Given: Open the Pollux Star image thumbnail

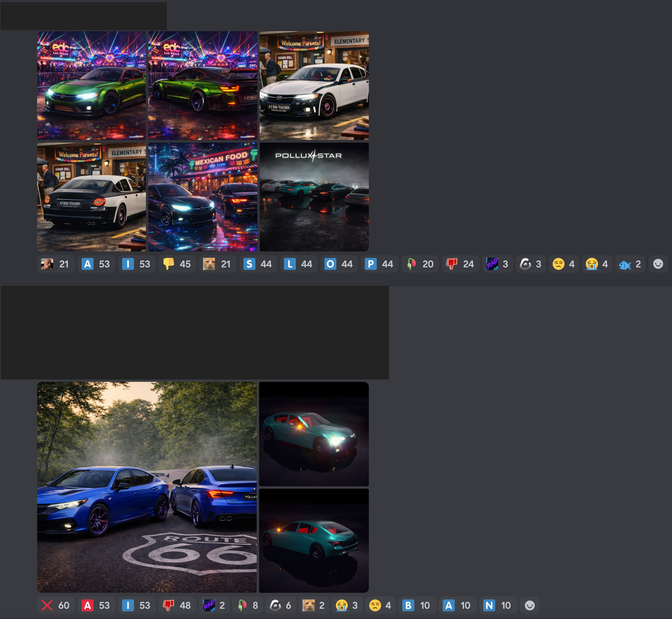Looking at the screenshot, I should coord(314,197).
